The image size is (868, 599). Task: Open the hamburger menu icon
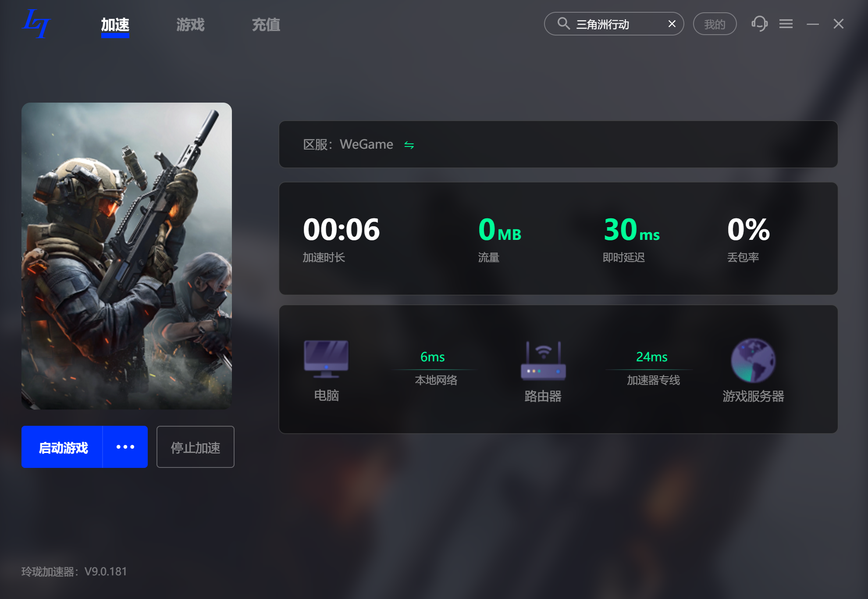coord(786,24)
